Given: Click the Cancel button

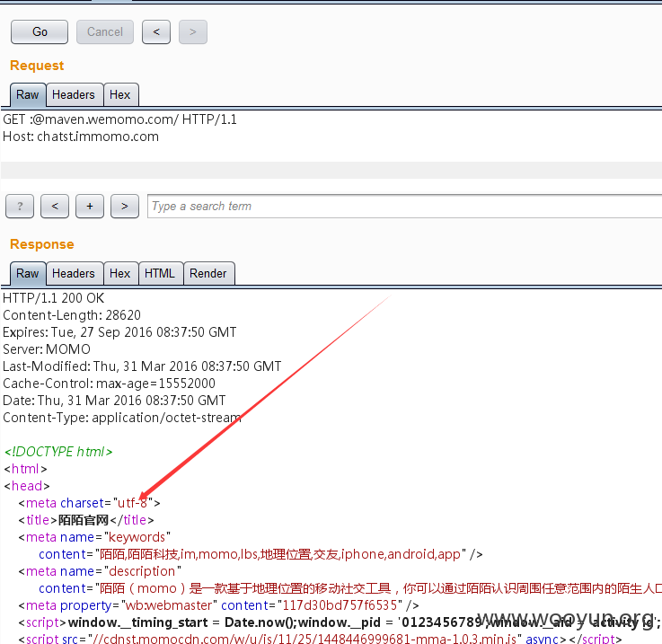Looking at the screenshot, I should (x=105, y=31).
